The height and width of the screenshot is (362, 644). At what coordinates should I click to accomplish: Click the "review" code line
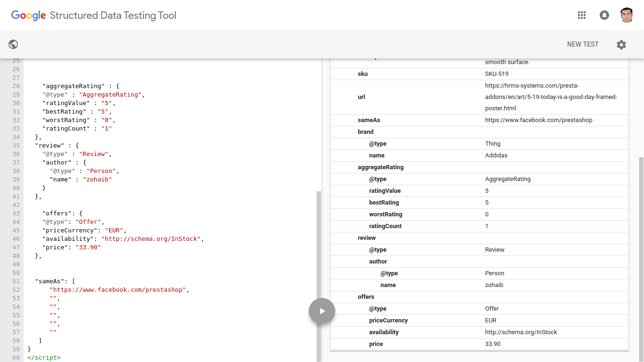57,146
